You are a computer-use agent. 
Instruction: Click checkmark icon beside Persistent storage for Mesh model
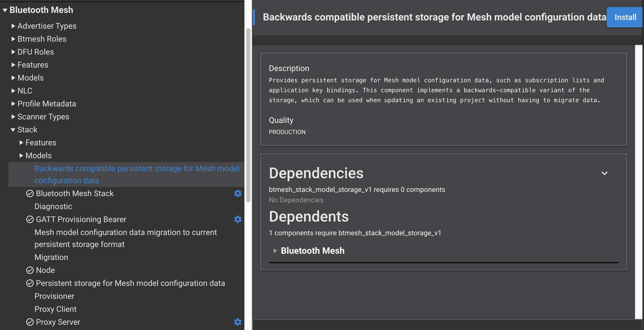(30, 283)
